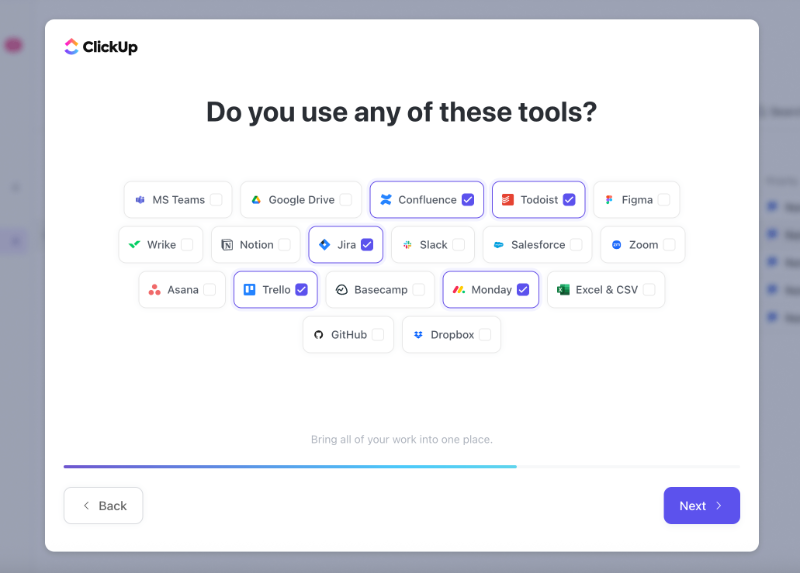
Task: Click the Monday logo icon
Action: click(x=459, y=290)
